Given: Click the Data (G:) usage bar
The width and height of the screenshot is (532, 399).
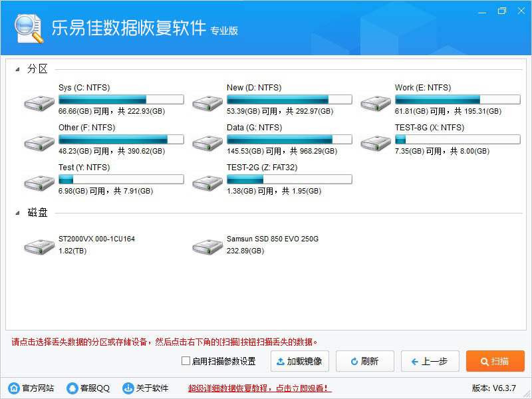Looking at the screenshot, I should [x=289, y=139].
